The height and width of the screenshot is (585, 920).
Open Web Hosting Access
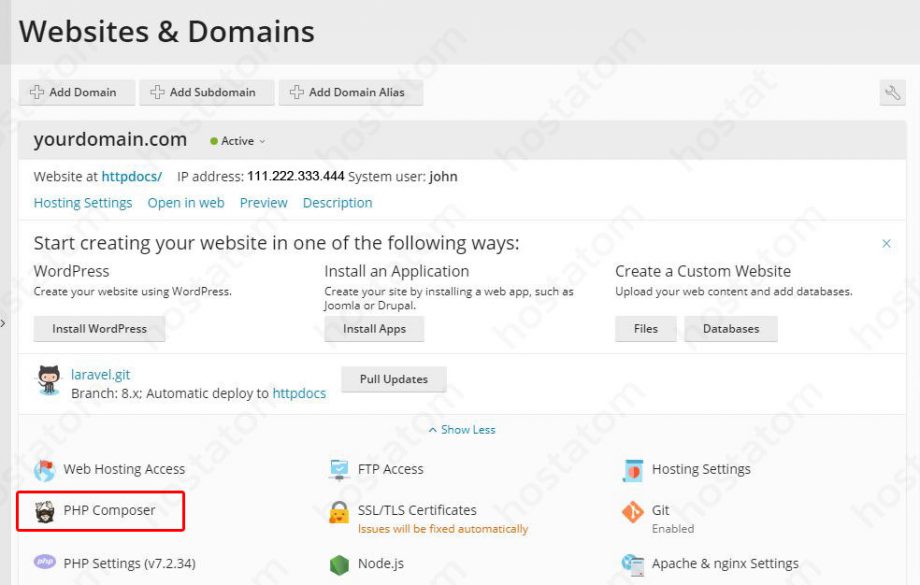124,469
